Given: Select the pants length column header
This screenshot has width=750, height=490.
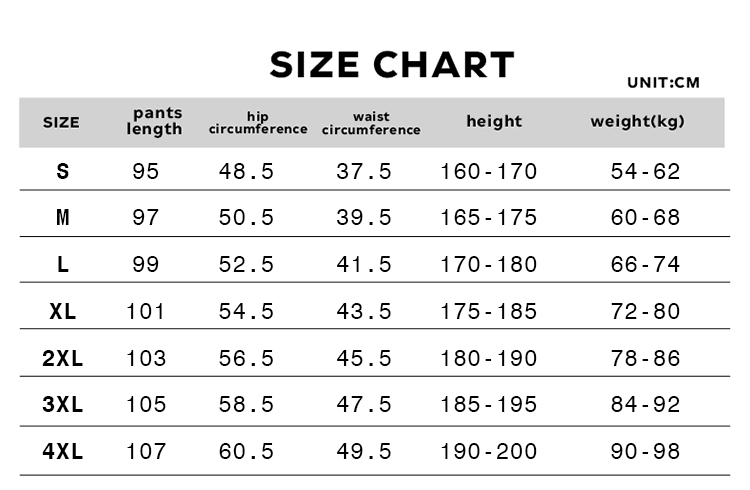Looking at the screenshot, I should [154, 121].
